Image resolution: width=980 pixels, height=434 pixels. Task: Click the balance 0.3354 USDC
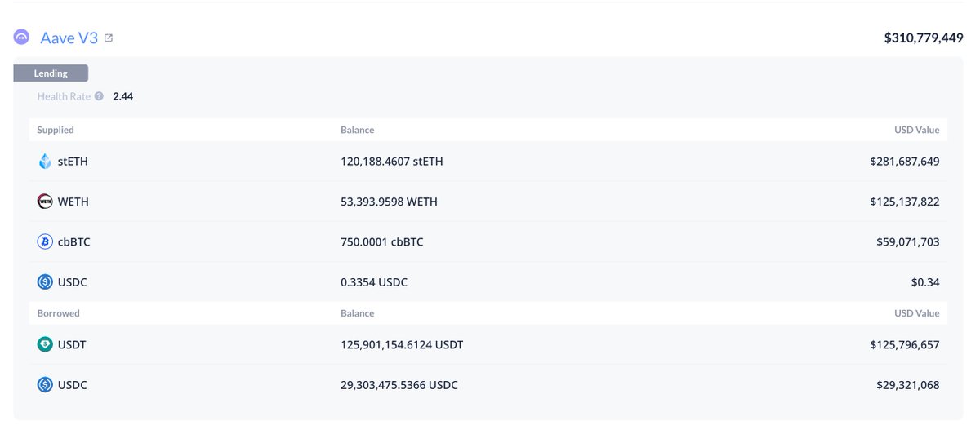374,282
